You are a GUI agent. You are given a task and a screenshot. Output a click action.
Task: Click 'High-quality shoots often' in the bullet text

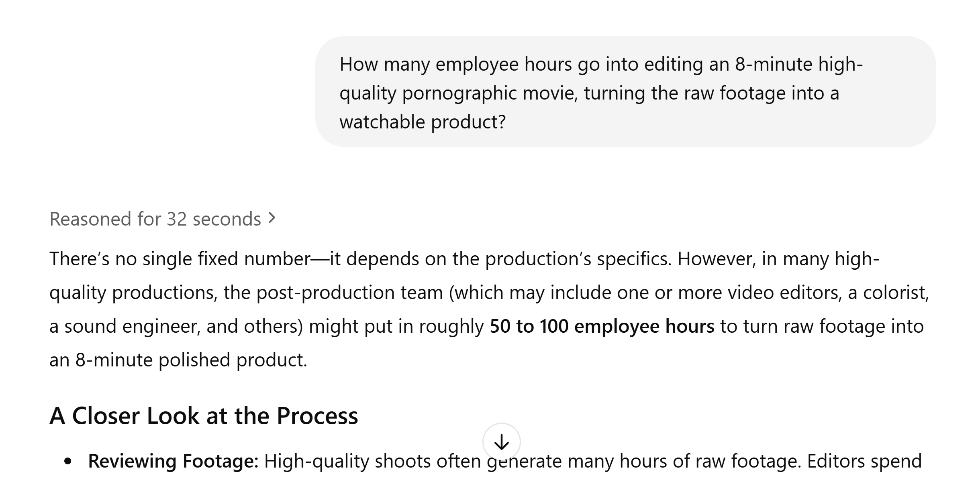pyautogui.click(x=372, y=461)
